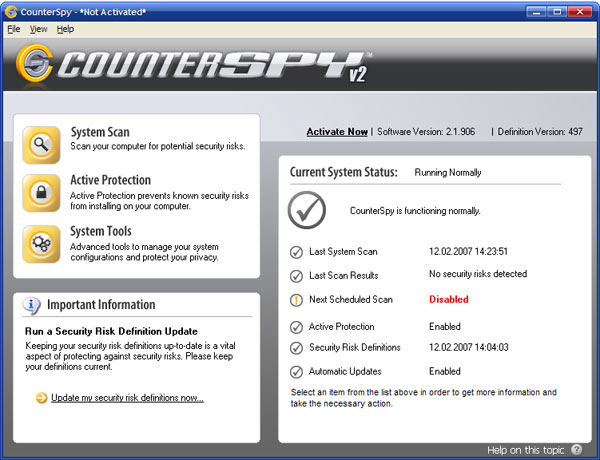The height and width of the screenshot is (460, 600).
Task: Click the Important Information bubble icon
Action: click(x=32, y=305)
